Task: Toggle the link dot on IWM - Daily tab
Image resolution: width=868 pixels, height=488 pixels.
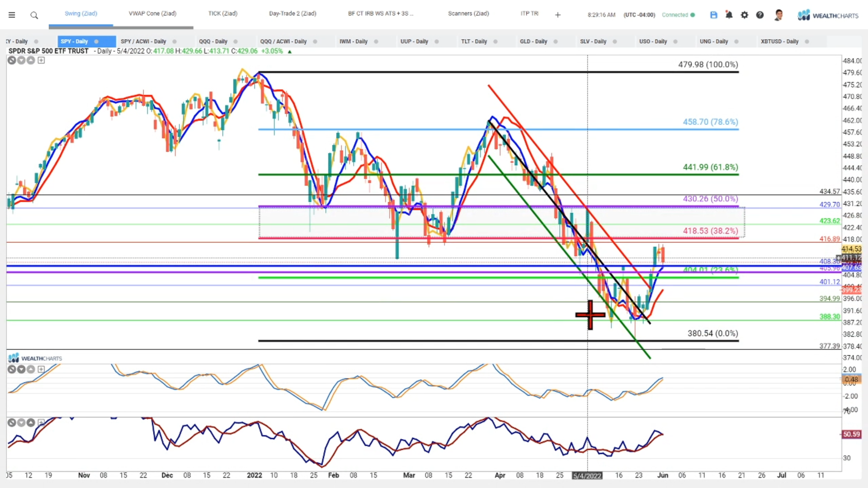Action: click(376, 42)
